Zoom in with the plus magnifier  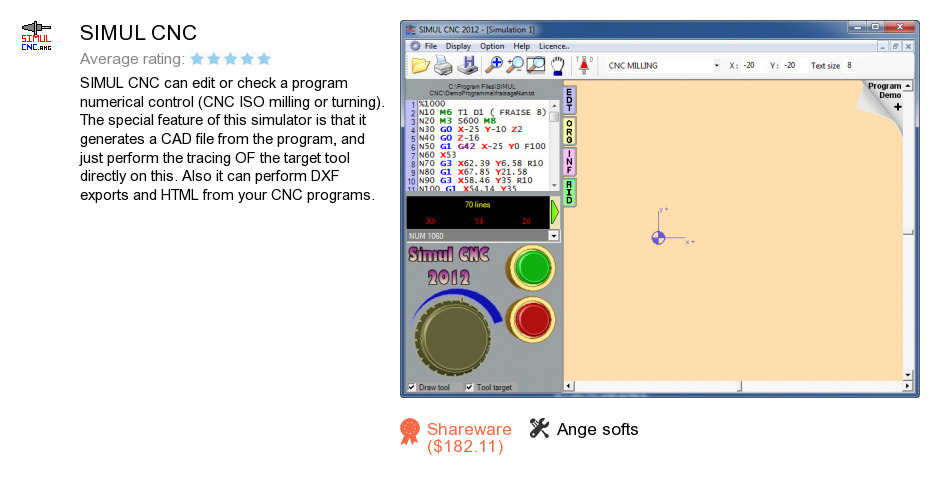[x=493, y=65]
